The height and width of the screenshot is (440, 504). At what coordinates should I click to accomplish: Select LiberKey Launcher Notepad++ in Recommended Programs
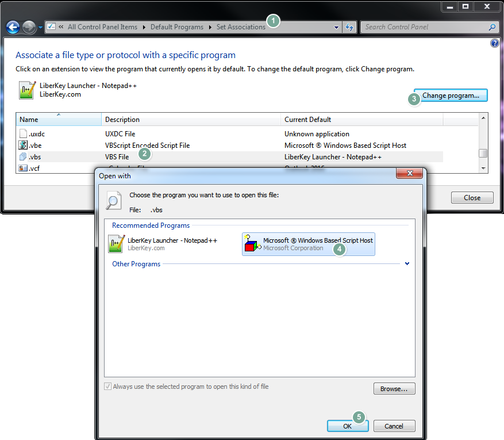163,244
